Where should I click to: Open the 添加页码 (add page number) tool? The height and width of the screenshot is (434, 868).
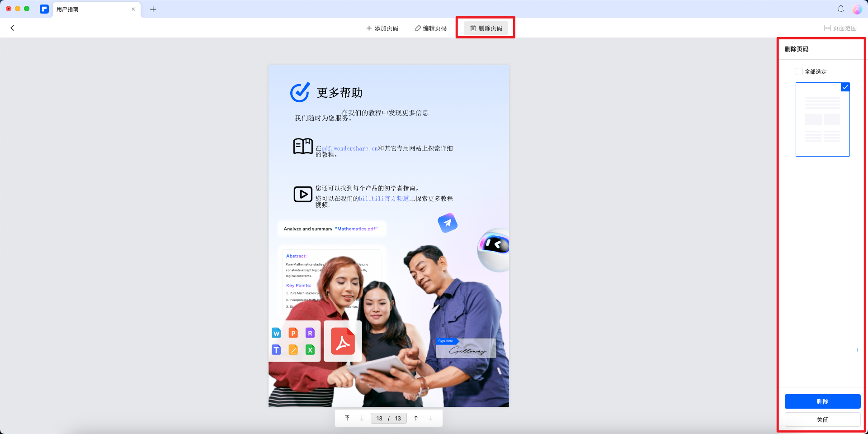(382, 28)
